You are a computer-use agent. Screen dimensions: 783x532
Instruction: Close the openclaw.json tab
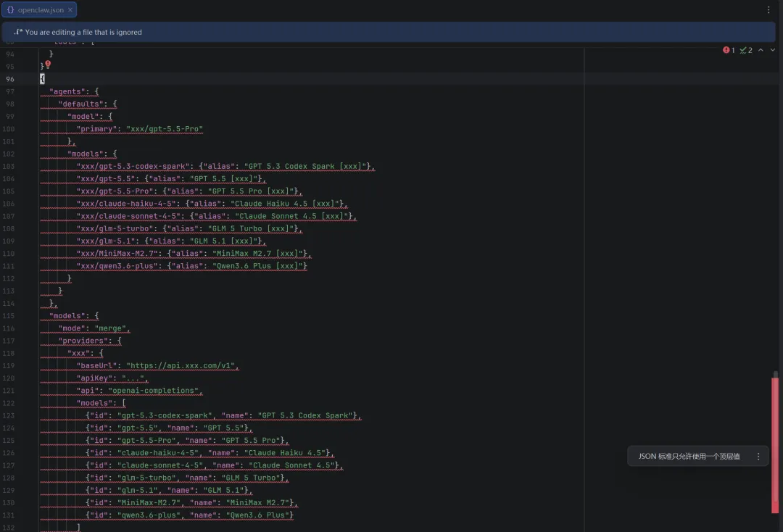coord(70,10)
